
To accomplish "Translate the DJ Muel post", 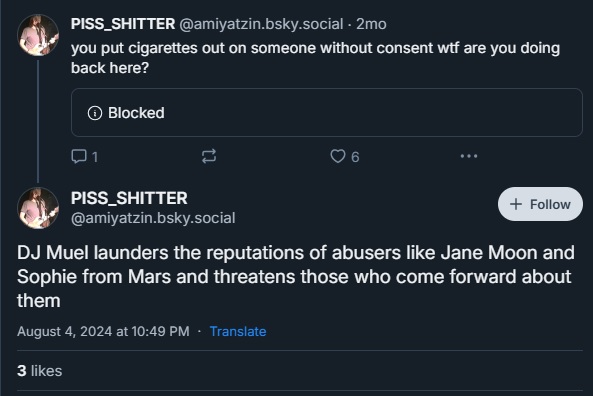I will tap(238, 331).
